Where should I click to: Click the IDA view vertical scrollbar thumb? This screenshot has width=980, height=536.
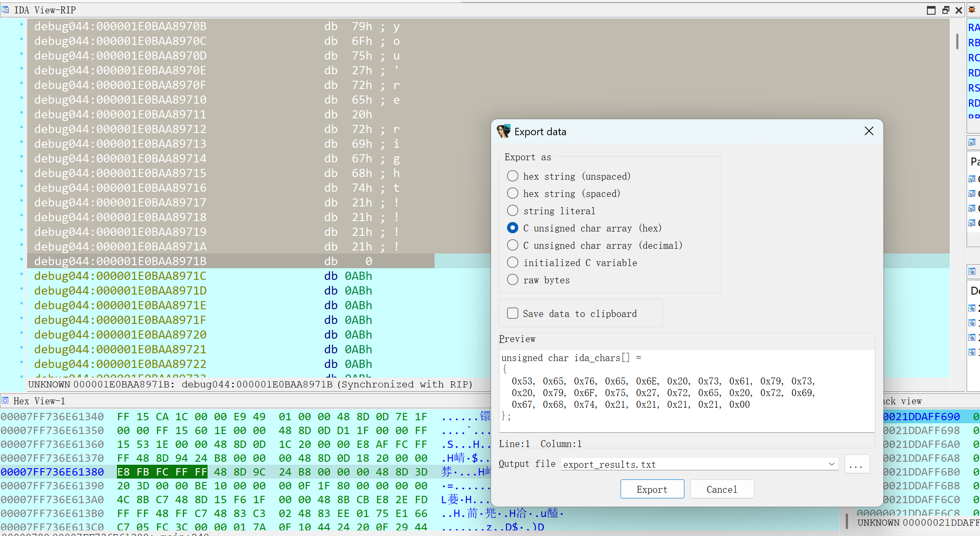957,41
